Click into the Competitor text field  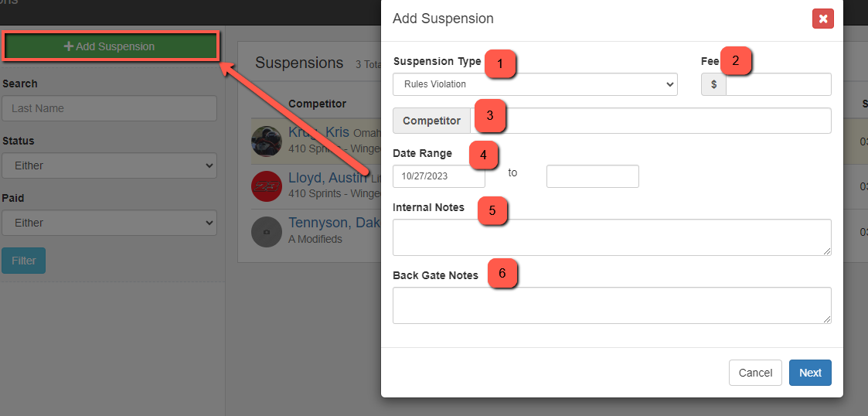[651, 121]
